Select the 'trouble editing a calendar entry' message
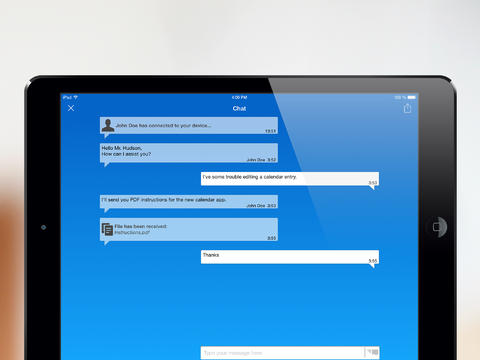 pos(290,179)
